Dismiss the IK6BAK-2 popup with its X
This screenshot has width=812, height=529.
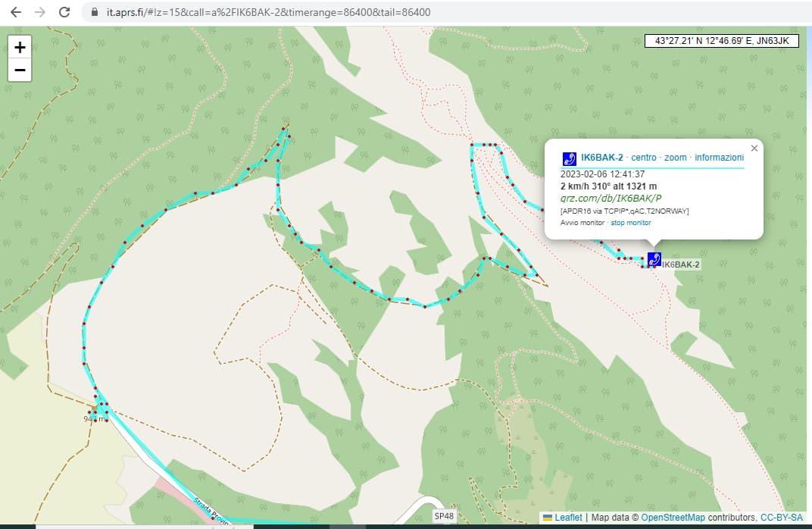coord(754,148)
